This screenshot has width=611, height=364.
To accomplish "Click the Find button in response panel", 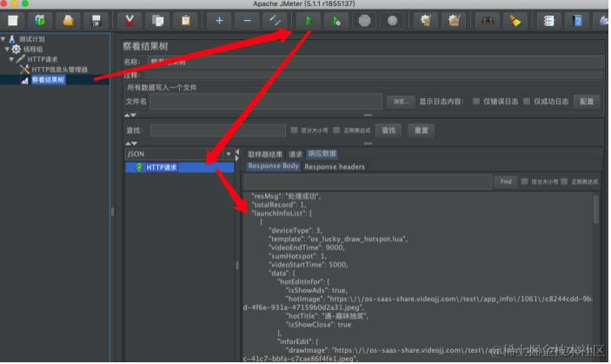I will (x=505, y=182).
